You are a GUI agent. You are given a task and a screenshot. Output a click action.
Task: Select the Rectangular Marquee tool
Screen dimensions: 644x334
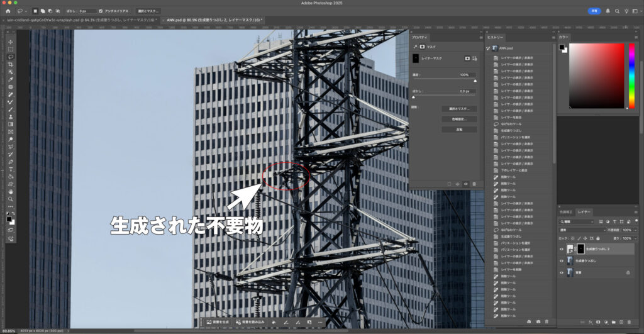pos(11,49)
